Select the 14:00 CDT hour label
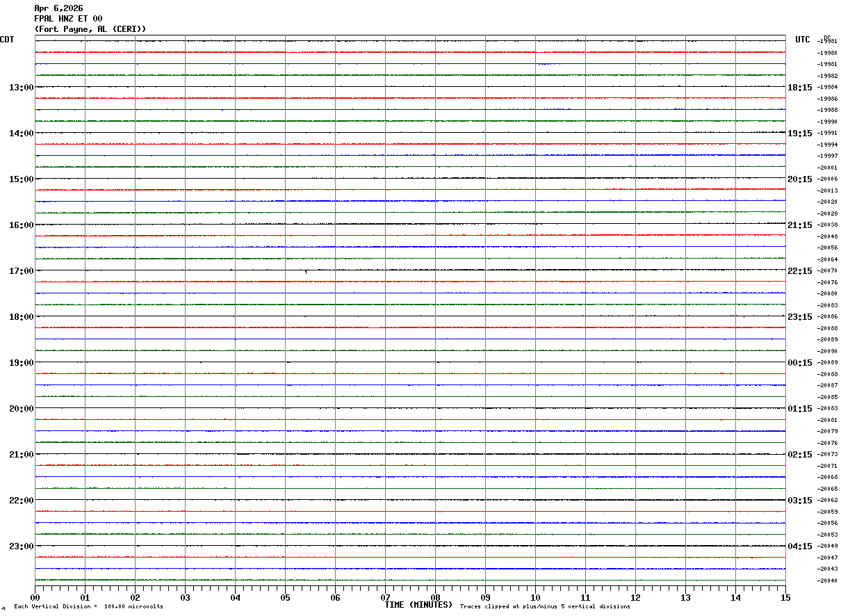The height and width of the screenshot is (616, 841). 22,133
